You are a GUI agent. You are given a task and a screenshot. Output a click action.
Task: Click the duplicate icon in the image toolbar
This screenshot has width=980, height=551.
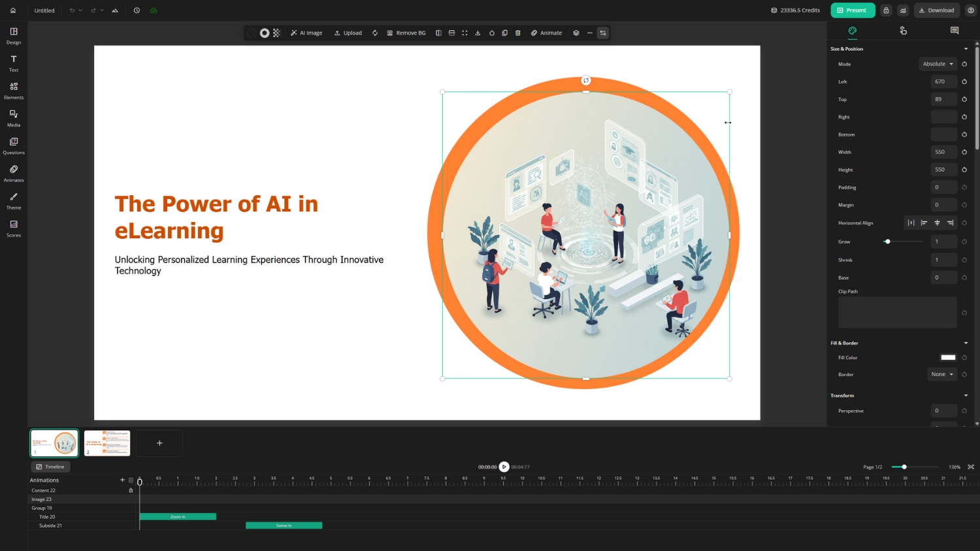[504, 33]
